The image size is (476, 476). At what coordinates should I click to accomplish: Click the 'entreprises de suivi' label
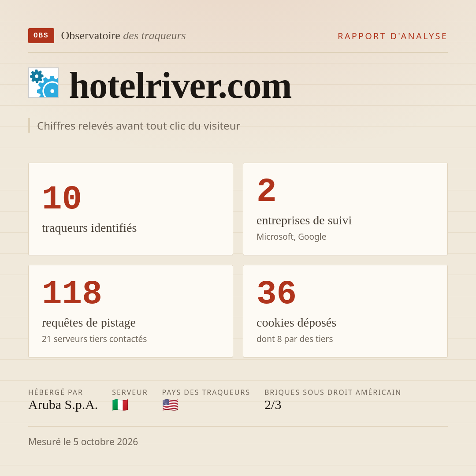[304, 220]
